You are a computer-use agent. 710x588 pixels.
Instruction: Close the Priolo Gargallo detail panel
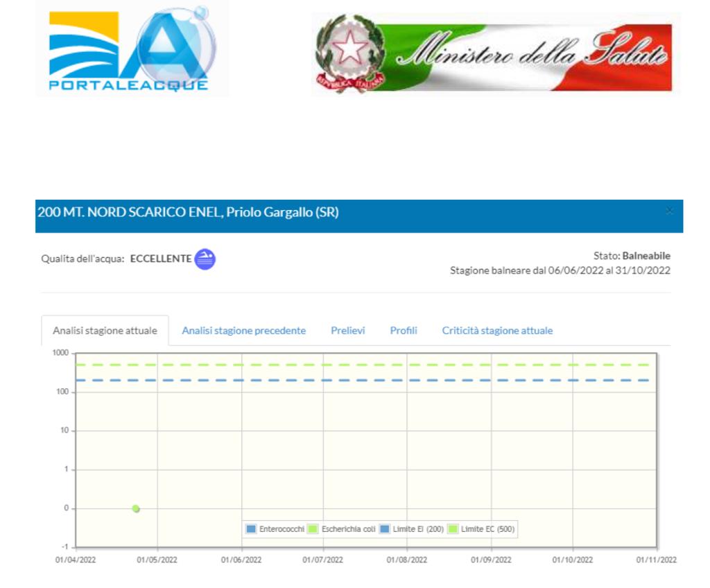(669, 211)
